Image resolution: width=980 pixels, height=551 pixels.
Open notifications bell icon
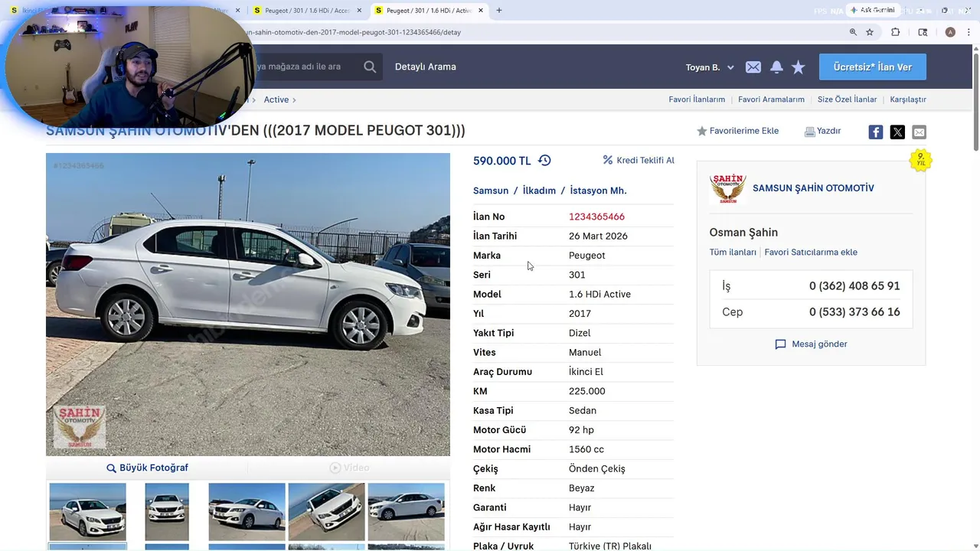(x=776, y=67)
